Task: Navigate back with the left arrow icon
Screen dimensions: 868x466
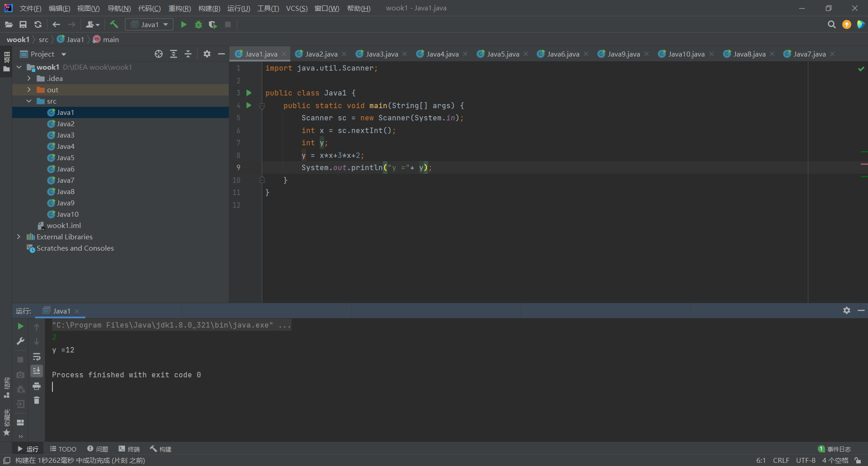Action: click(56, 24)
